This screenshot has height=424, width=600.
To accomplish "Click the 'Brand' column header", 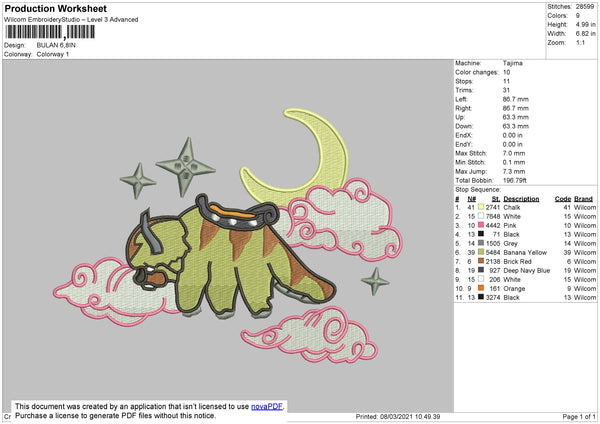I will [x=584, y=199].
